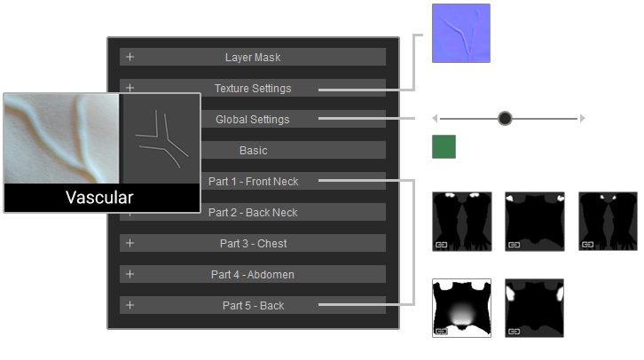This screenshot has height=360, width=644.
Task: Click the right end marker of Normal Strength slider
Action: click(x=582, y=118)
